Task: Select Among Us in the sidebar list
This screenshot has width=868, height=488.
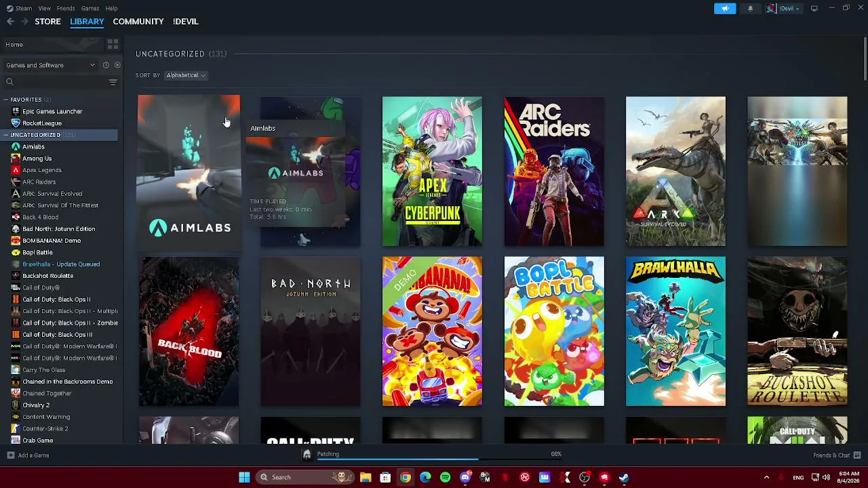Action: click(x=37, y=159)
